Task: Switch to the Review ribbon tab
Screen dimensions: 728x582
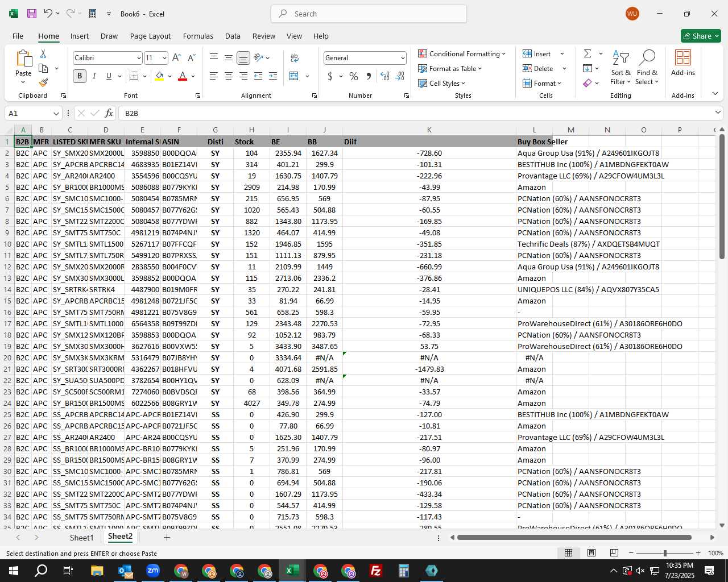Action: point(264,36)
